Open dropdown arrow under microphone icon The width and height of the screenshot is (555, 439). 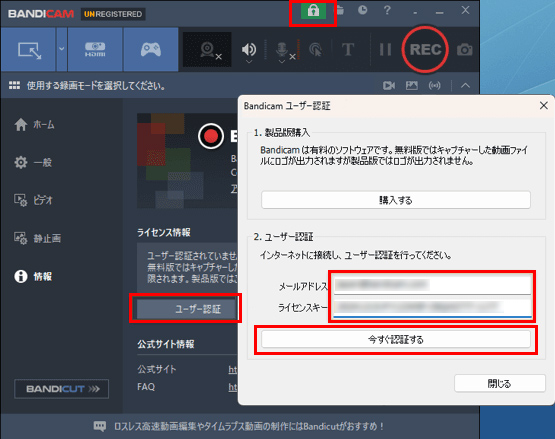pos(282,62)
